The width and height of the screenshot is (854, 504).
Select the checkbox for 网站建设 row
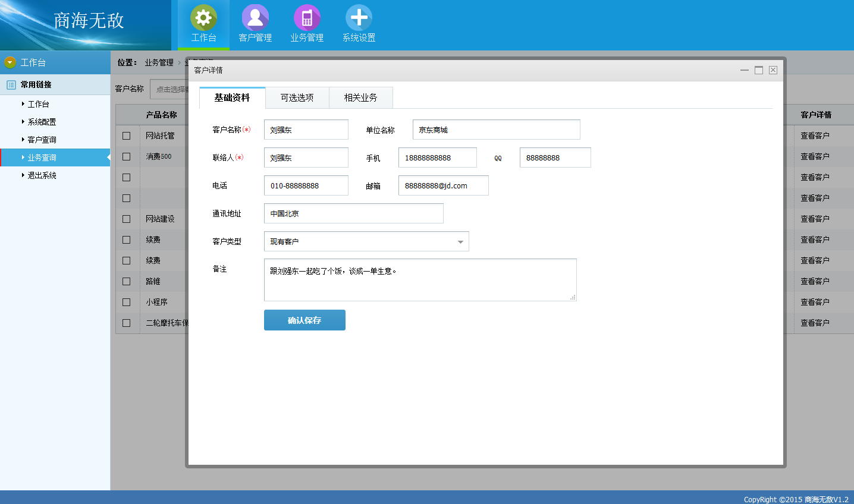(x=126, y=219)
